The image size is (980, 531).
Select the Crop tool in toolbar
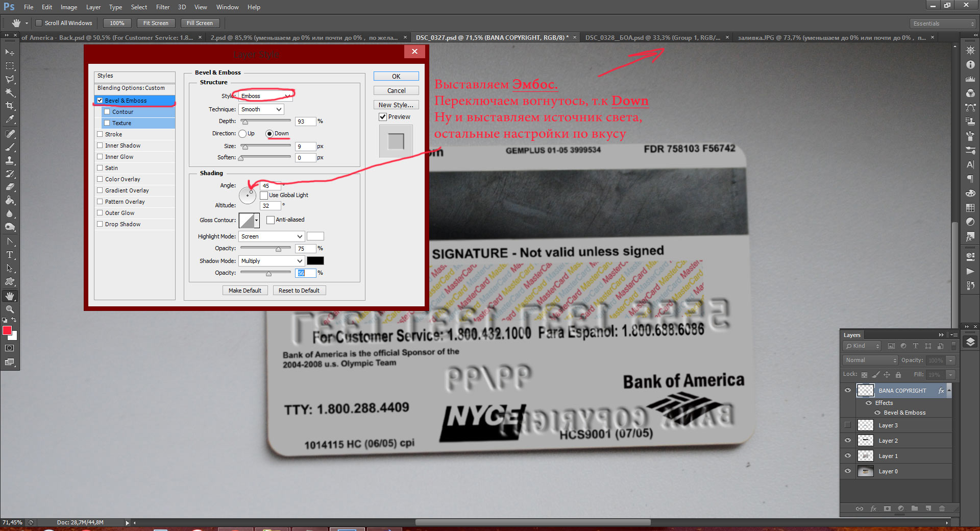(x=10, y=106)
